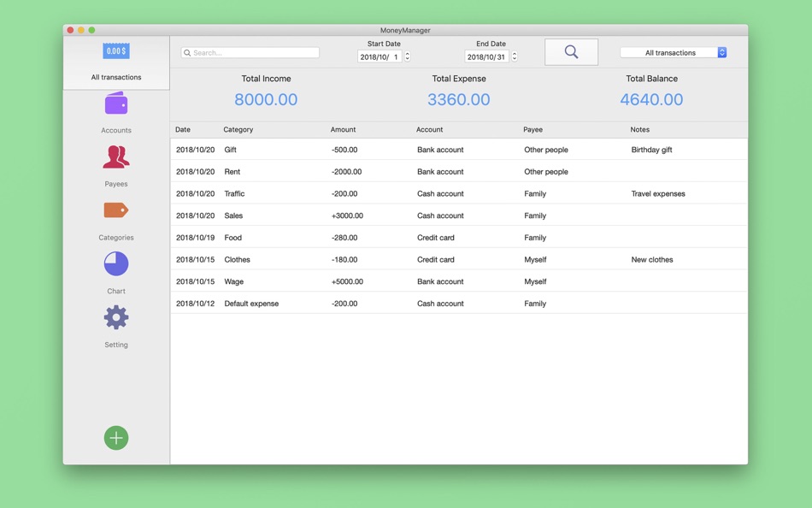Click the -2000.00 amount cell
The image size is (812, 508).
click(x=346, y=172)
